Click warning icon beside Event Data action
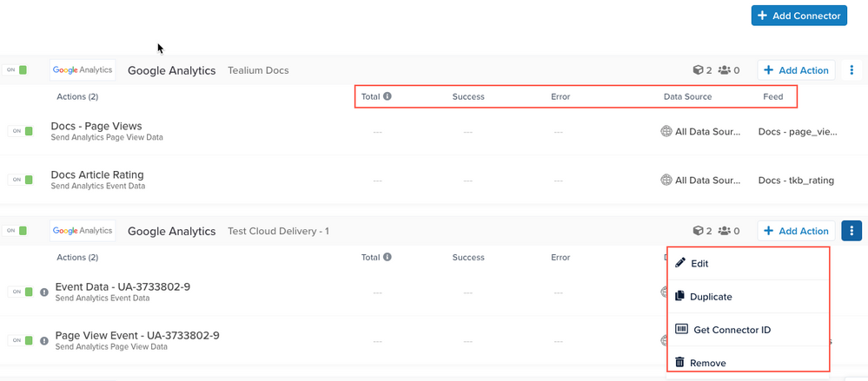 pos(43,292)
